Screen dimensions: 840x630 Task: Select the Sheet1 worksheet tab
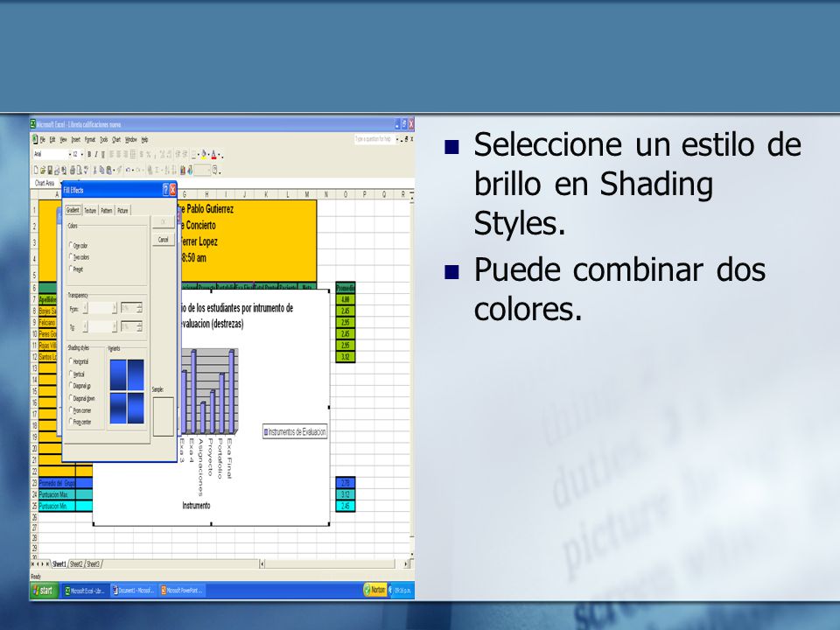59,564
